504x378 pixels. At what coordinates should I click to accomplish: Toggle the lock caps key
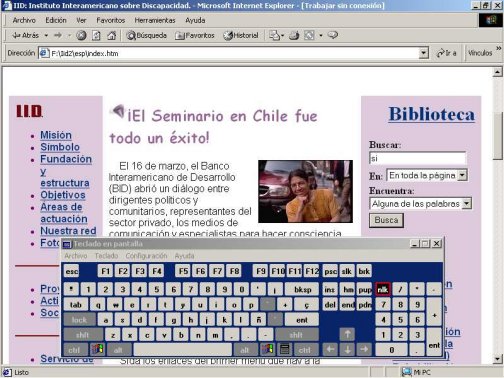(79, 320)
